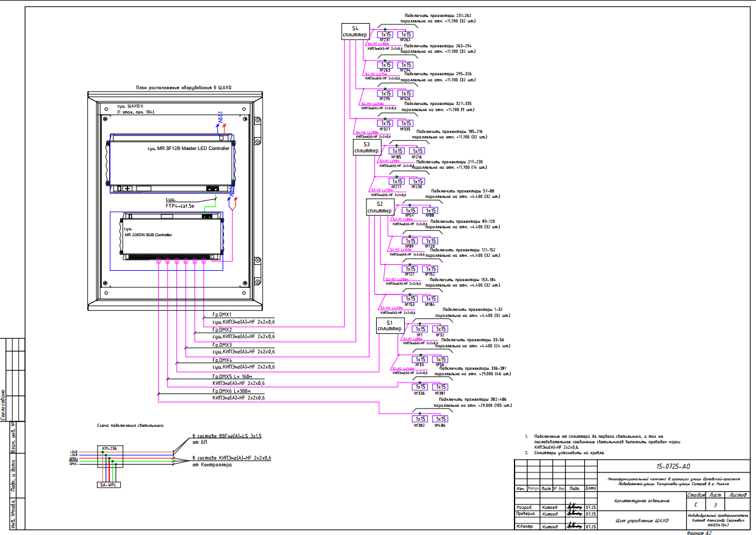Click the text 'Подключить прожекторы 217-230'
Viewport: 756px width, 535px height.
tap(449, 162)
